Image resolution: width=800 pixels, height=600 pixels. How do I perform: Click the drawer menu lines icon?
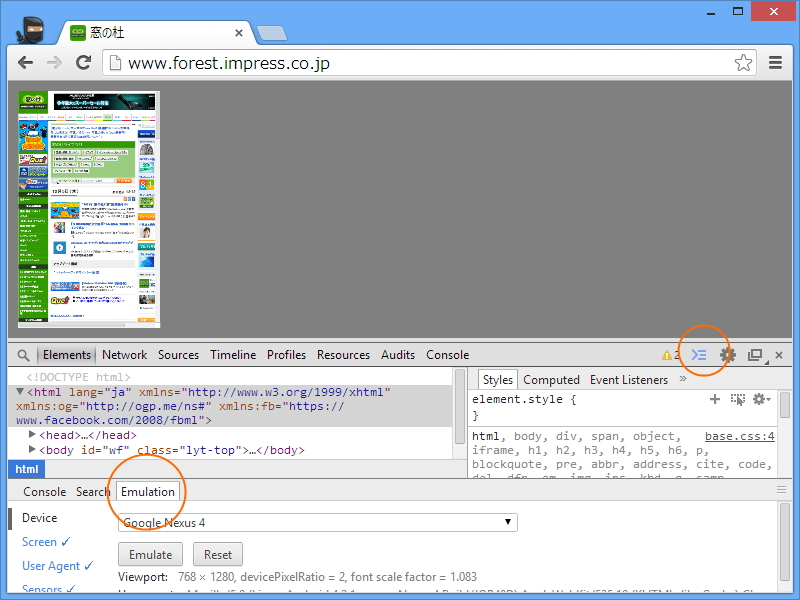click(781, 490)
